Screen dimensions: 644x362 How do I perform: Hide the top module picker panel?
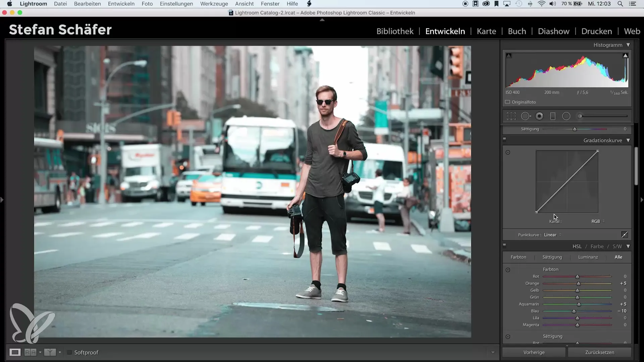point(322,20)
